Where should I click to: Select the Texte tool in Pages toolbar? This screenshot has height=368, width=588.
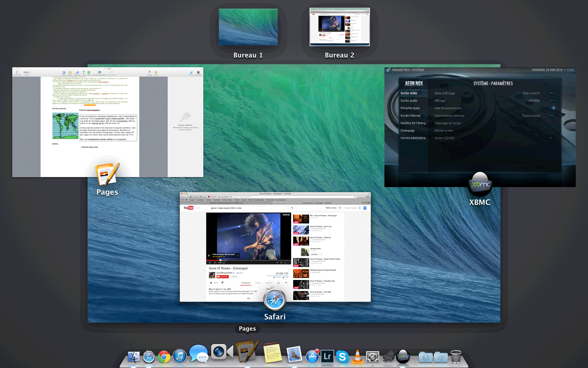[x=84, y=72]
